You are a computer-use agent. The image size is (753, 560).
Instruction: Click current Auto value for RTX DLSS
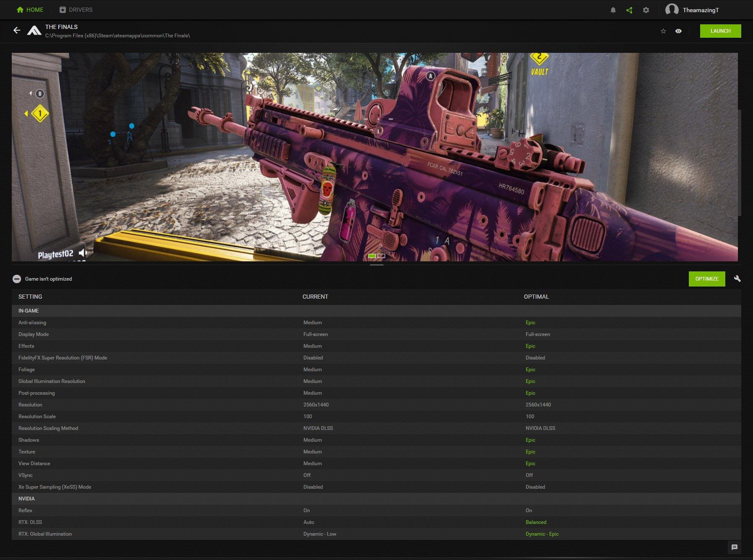pyautogui.click(x=309, y=522)
